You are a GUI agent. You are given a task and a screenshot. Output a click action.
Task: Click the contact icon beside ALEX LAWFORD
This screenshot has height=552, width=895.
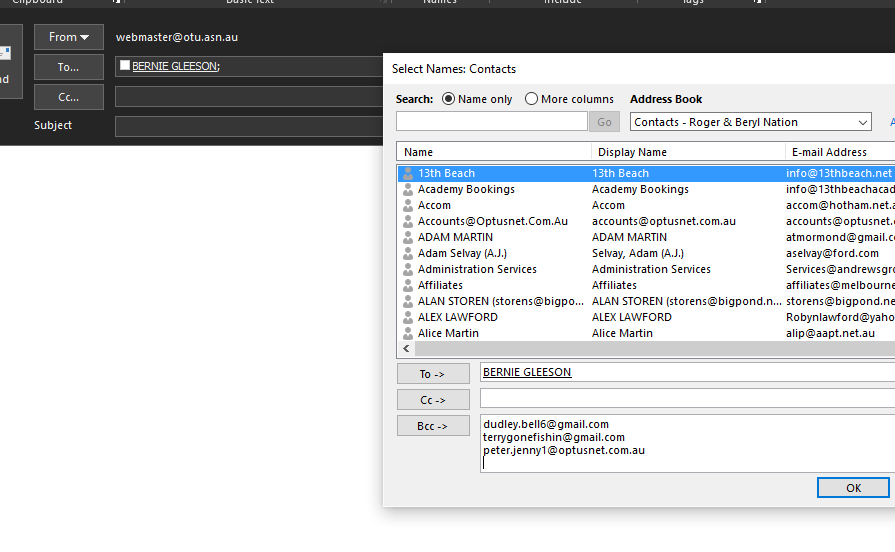click(408, 317)
